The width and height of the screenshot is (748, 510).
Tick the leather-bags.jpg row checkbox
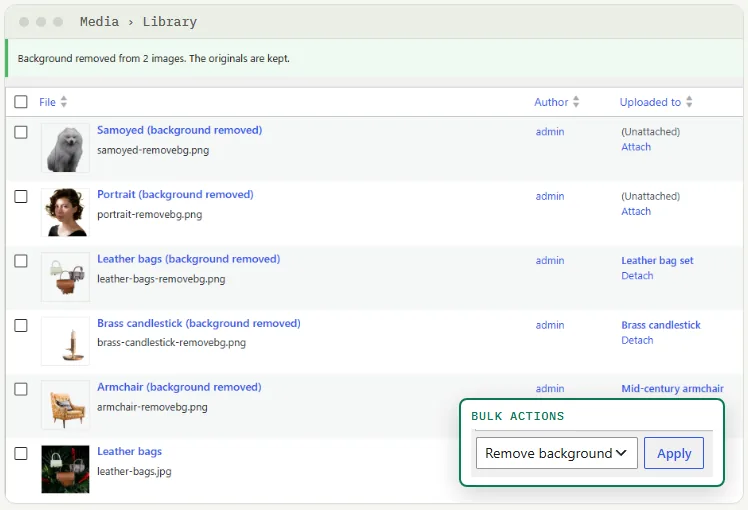point(21,453)
